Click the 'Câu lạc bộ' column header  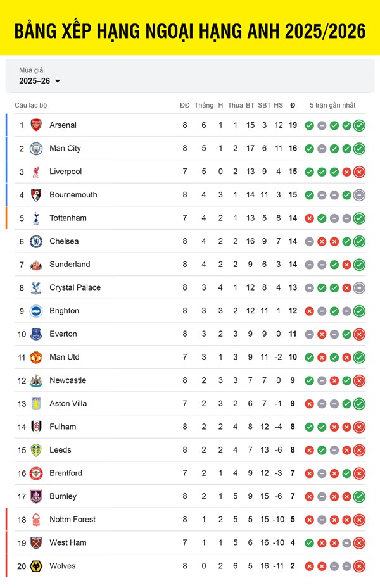click(31, 105)
